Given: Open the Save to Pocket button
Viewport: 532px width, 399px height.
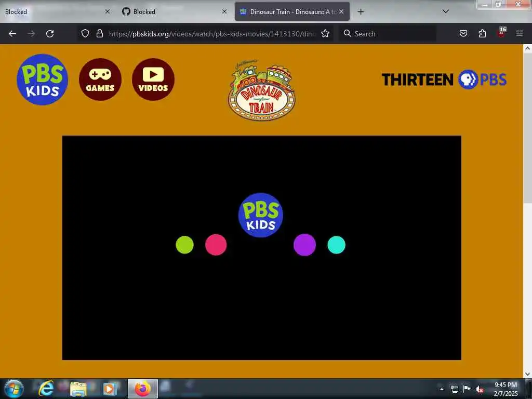Looking at the screenshot, I should [463, 33].
